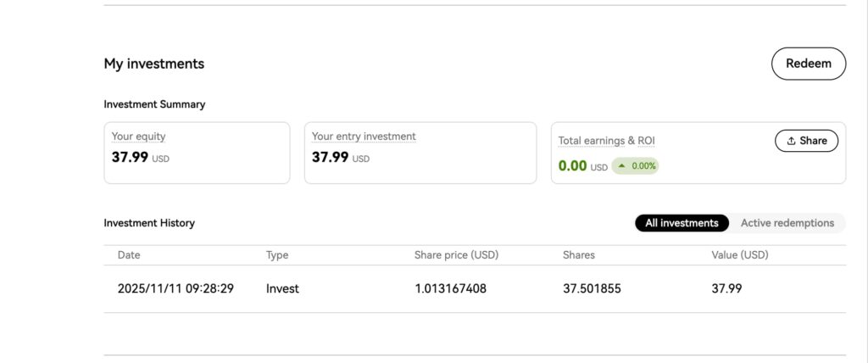Click the Value (USD) column header
Viewport: 868px width, 363px height.
click(739, 254)
